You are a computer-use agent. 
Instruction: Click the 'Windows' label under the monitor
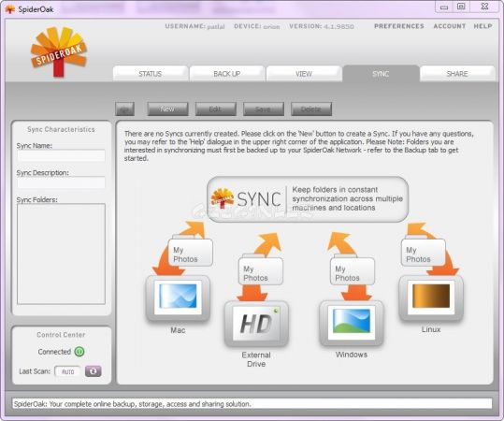[x=352, y=355]
